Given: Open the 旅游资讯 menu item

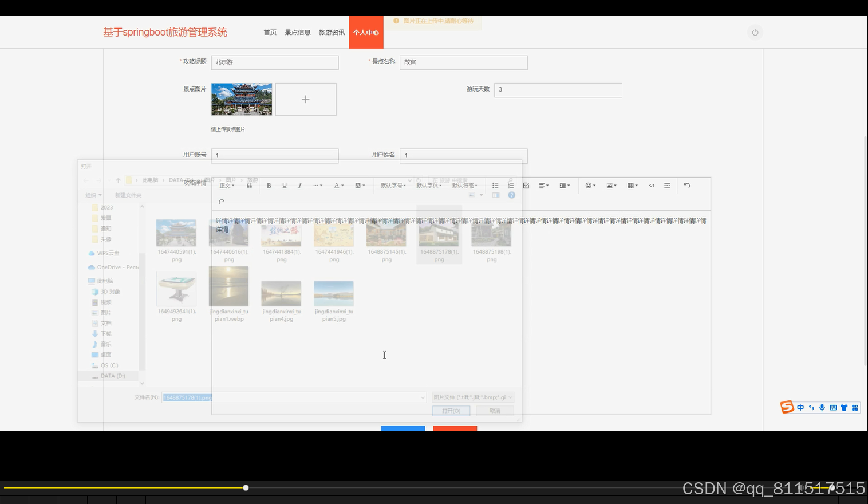Looking at the screenshot, I should coord(332,33).
